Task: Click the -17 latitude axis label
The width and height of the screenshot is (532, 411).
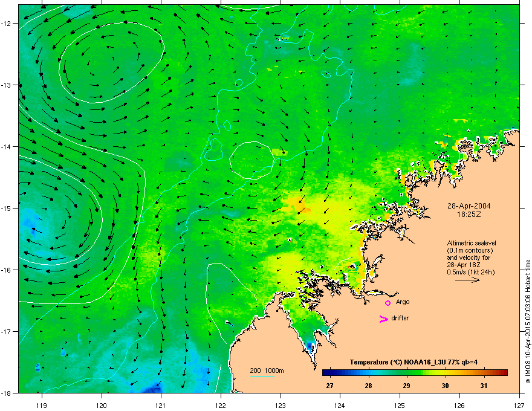Action: (x=6, y=332)
